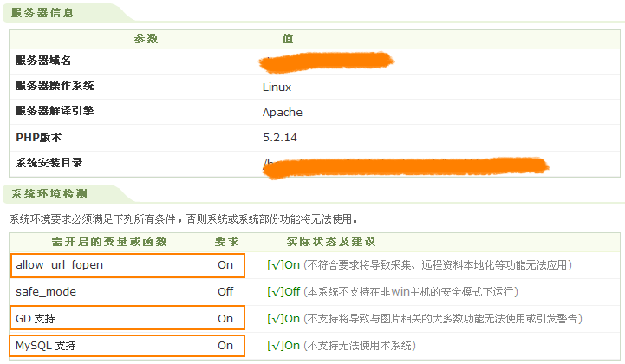This screenshot has height=364, width=625.
Task: Click the Linux value
Action: point(277,87)
